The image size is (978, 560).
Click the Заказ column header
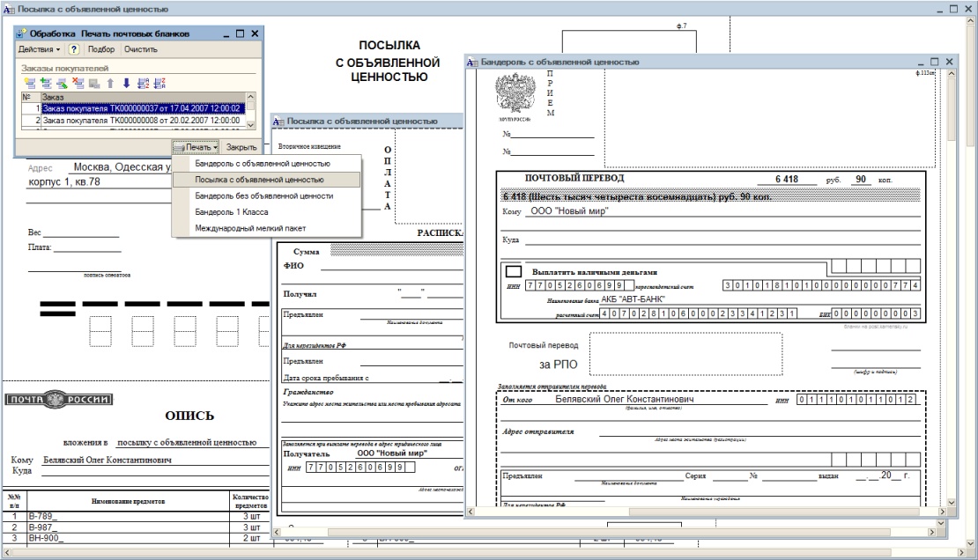(143, 97)
